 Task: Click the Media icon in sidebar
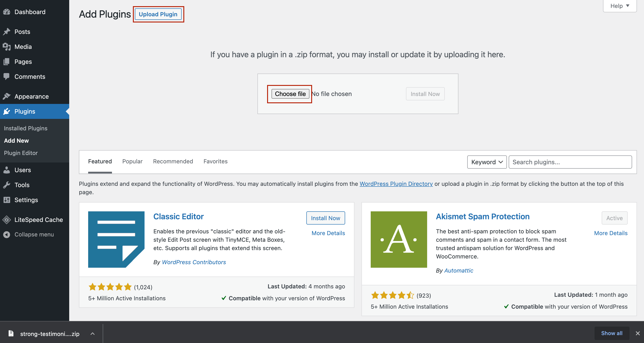point(7,47)
